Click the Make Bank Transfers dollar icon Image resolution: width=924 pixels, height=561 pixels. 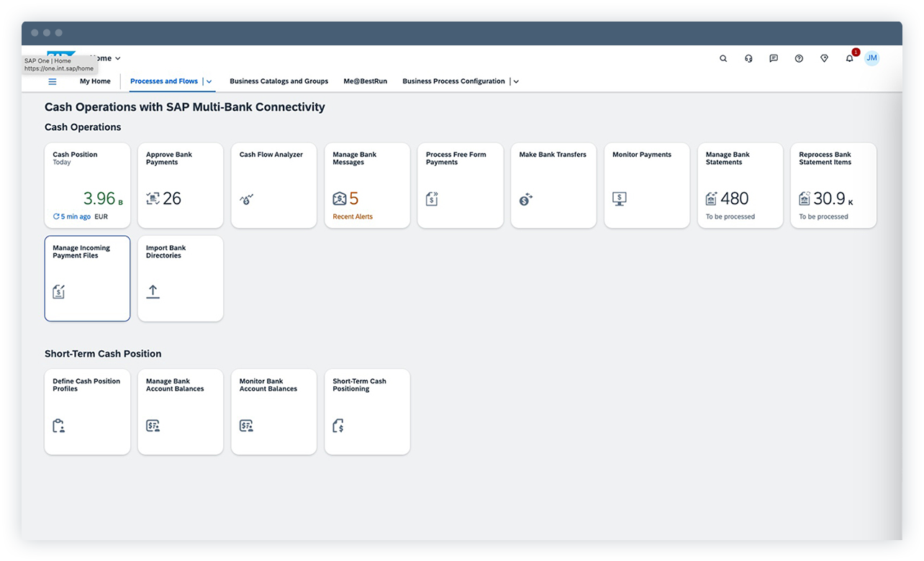tap(526, 199)
